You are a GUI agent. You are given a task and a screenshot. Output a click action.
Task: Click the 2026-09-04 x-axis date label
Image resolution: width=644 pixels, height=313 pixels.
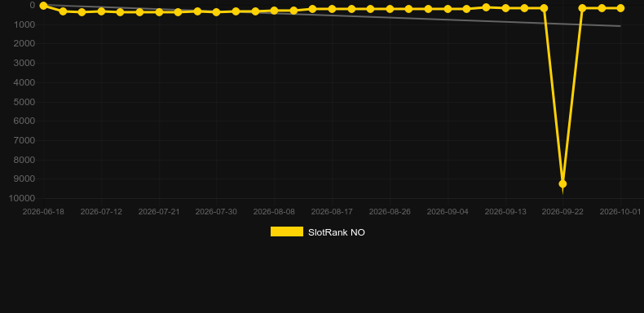tap(448, 212)
